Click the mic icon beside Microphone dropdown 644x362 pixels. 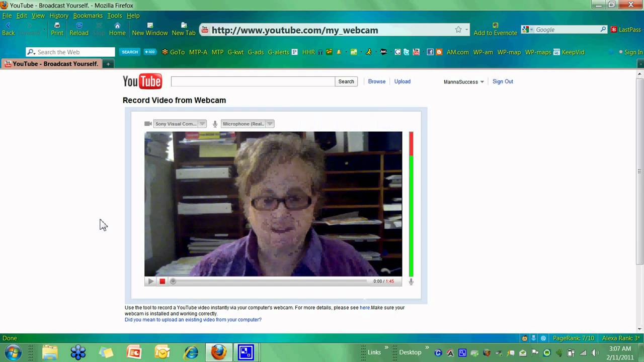click(215, 124)
